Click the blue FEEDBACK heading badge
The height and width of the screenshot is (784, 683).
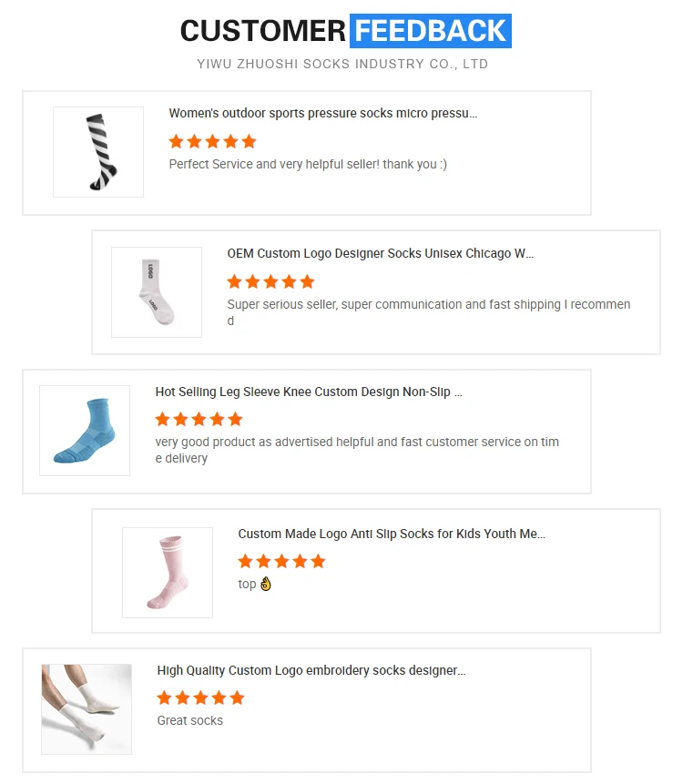[x=431, y=31]
